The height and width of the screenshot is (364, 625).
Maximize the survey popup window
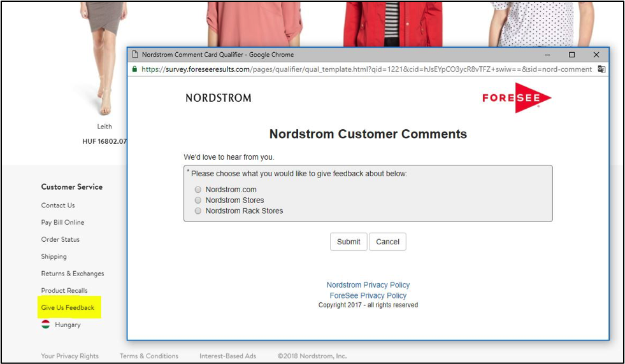tap(571, 55)
